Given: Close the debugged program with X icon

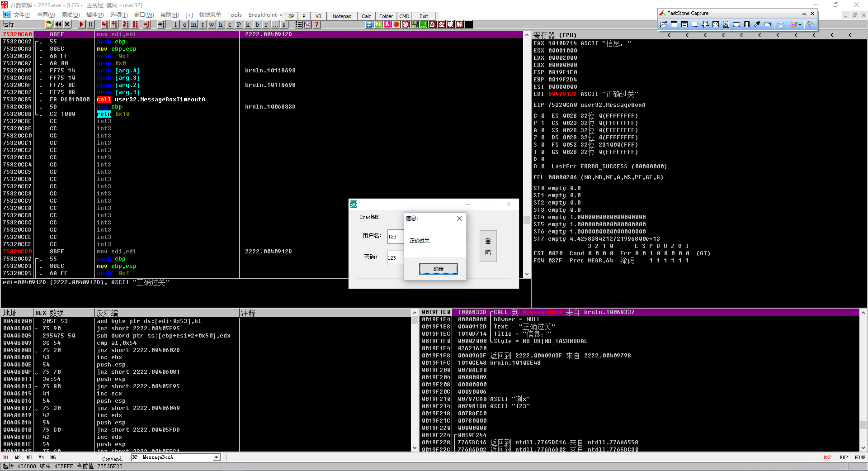Looking at the screenshot, I should [67, 24].
